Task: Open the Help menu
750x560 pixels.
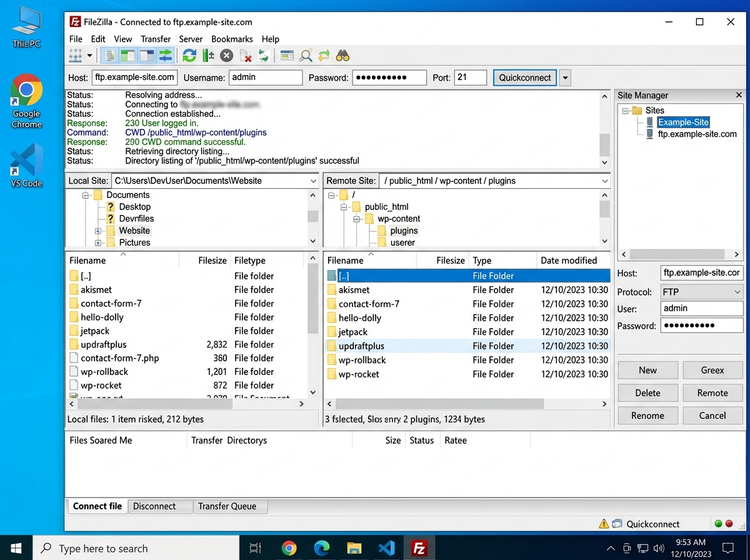Action: point(271,39)
